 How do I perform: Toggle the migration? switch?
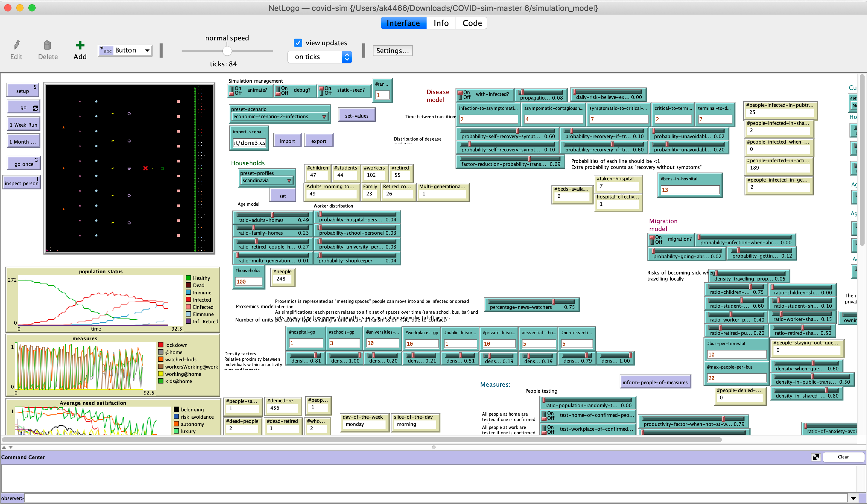click(x=652, y=239)
